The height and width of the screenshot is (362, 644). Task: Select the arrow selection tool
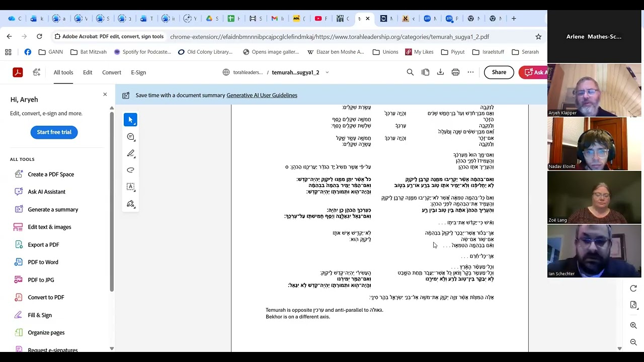(130, 120)
